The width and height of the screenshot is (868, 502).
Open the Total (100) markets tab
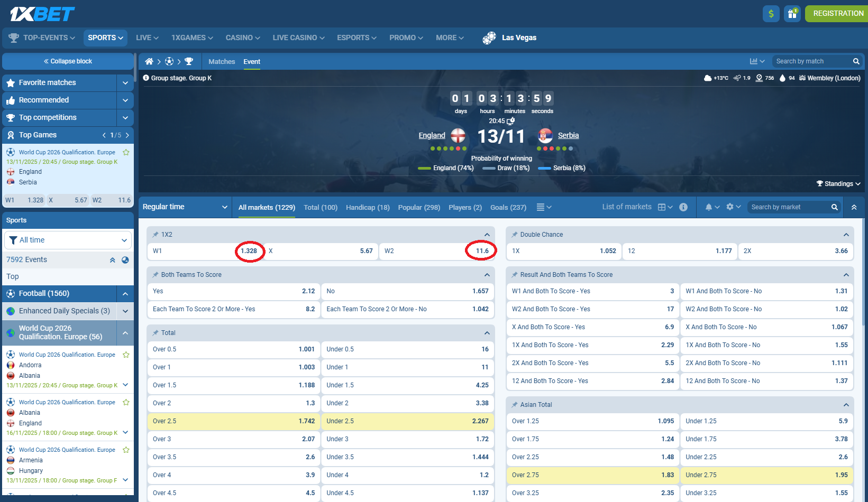point(320,207)
